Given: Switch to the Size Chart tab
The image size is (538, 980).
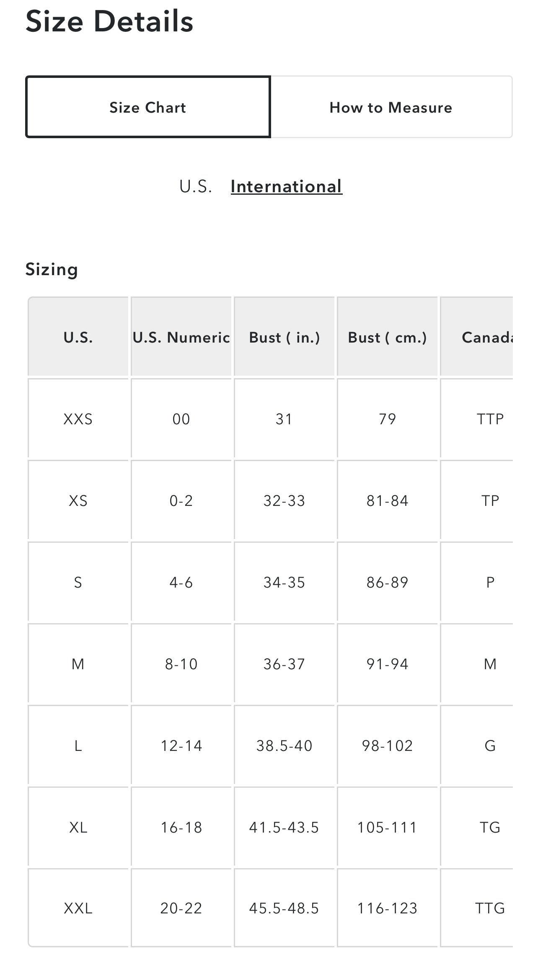Looking at the screenshot, I should click(147, 107).
